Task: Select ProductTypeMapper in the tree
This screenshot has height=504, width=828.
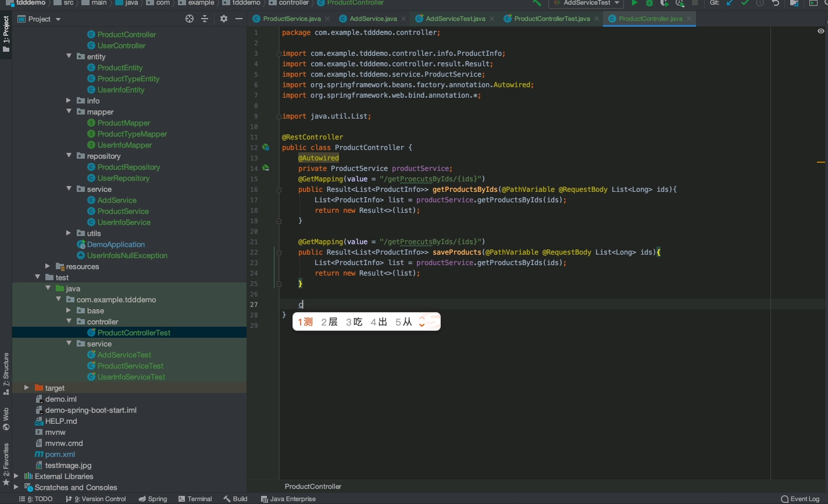Action: pos(132,134)
